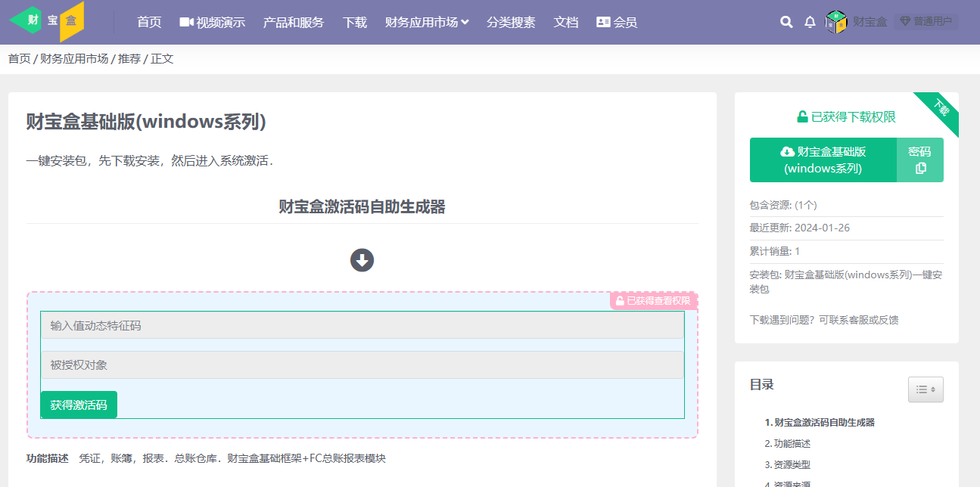Click the 推荐 breadcrumb link

tap(129, 58)
